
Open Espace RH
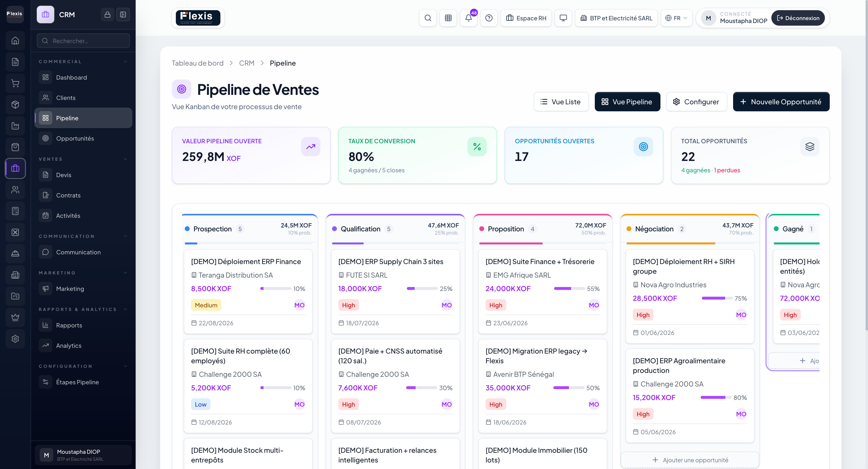tap(526, 18)
